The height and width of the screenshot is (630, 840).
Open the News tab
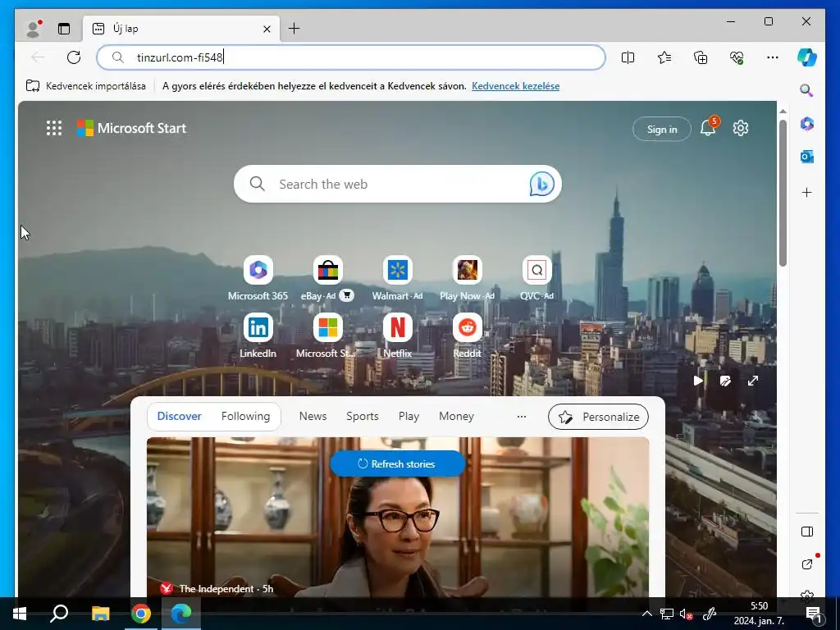313,416
